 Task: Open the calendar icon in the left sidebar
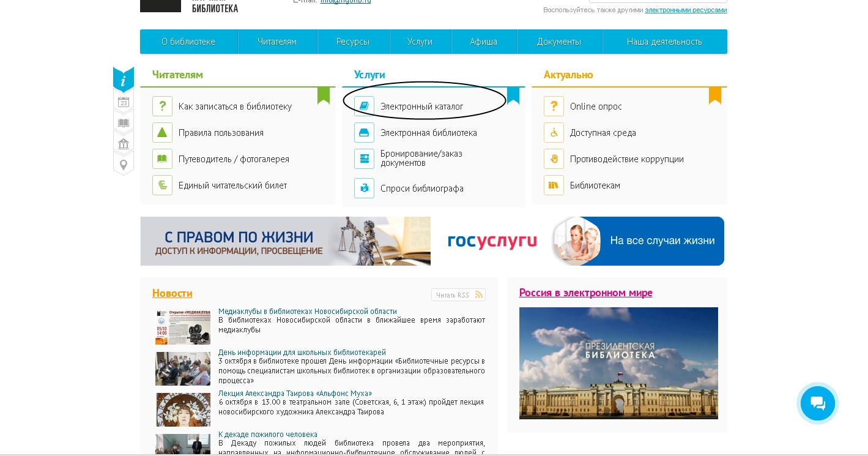(x=124, y=102)
